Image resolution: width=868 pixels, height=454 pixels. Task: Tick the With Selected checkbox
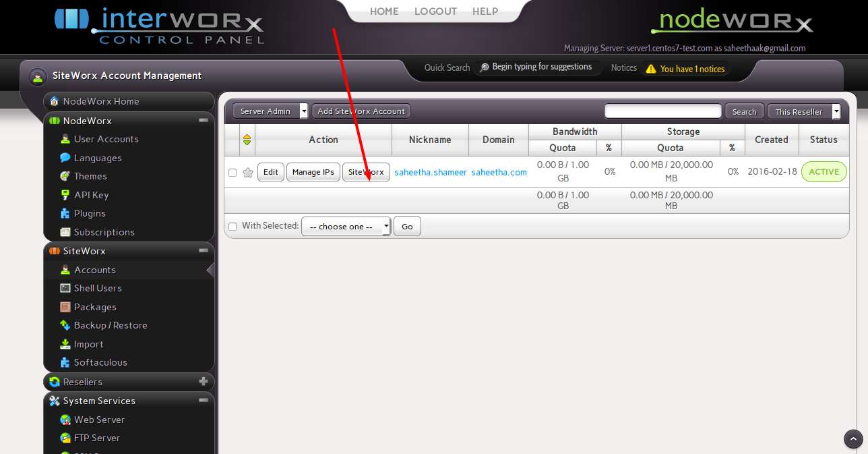click(232, 227)
